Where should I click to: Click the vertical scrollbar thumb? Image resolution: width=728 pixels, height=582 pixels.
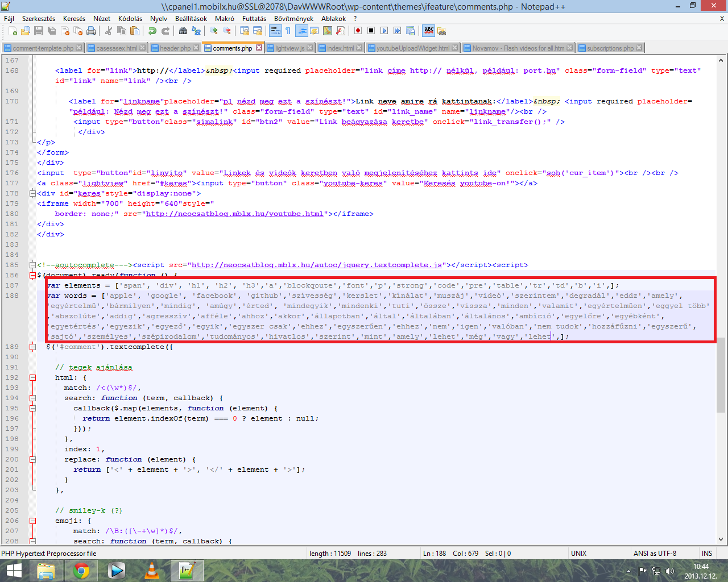(721, 375)
